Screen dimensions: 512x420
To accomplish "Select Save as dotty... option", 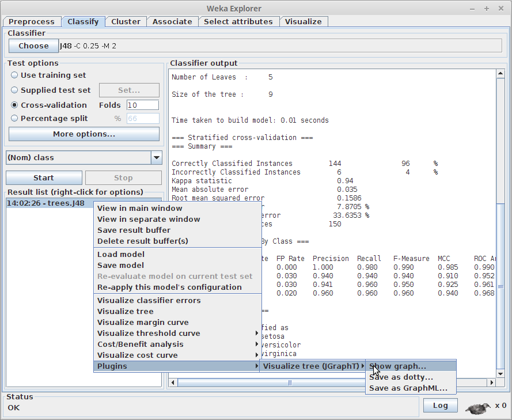I will point(411,377).
